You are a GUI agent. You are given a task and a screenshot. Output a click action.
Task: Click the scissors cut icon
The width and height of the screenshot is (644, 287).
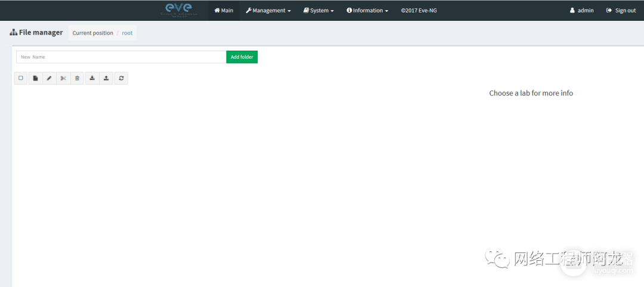click(x=63, y=78)
